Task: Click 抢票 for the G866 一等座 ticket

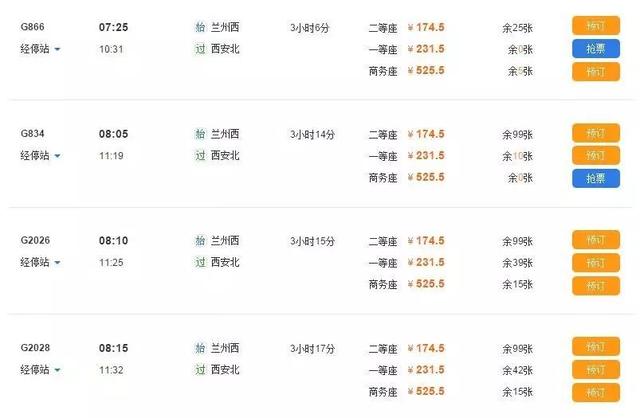Action: (x=596, y=49)
